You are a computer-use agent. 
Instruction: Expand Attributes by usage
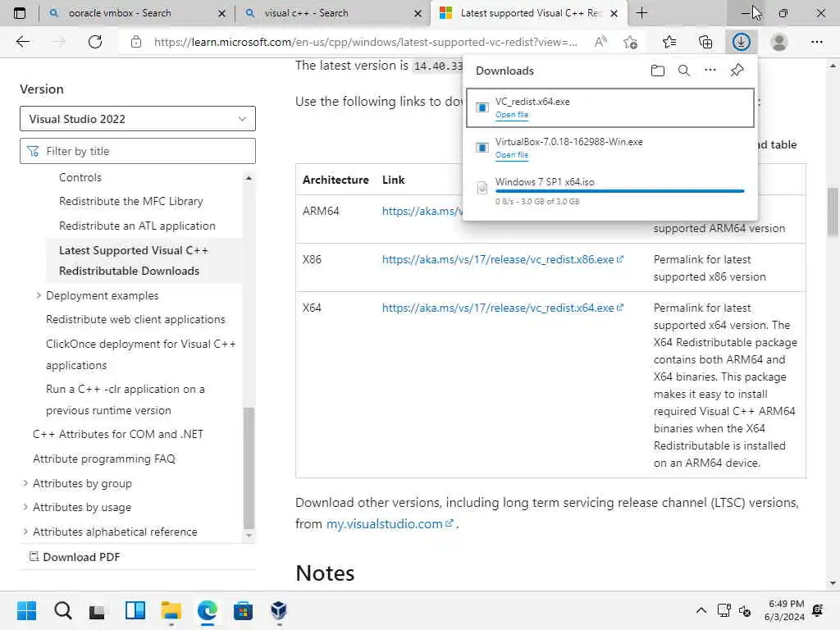(25, 507)
